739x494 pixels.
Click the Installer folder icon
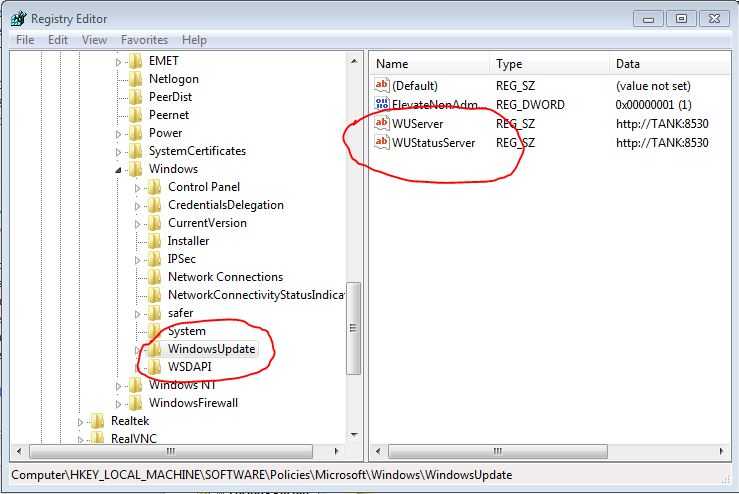(155, 241)
